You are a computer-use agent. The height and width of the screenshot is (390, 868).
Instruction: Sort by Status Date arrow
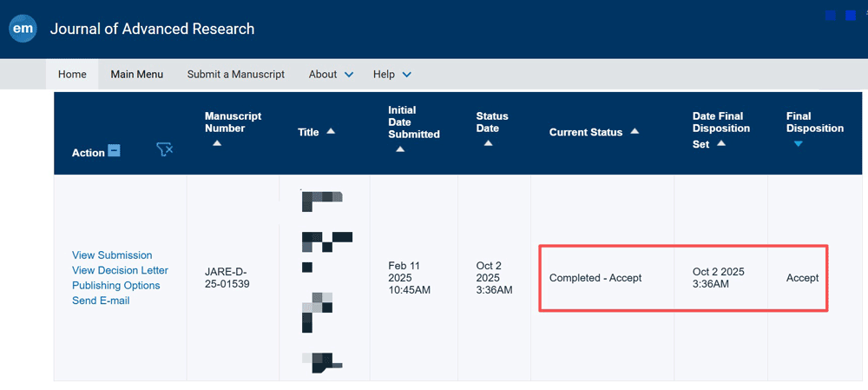click(x=488, y=143)
